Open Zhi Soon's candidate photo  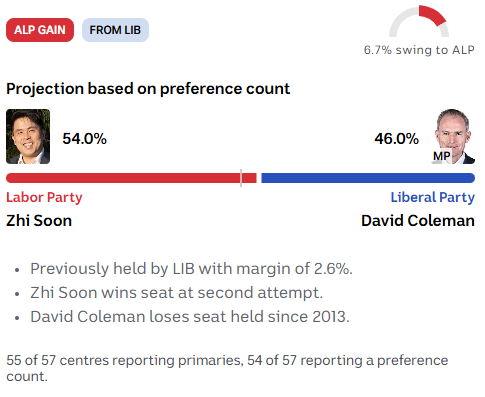coord(28,136)
